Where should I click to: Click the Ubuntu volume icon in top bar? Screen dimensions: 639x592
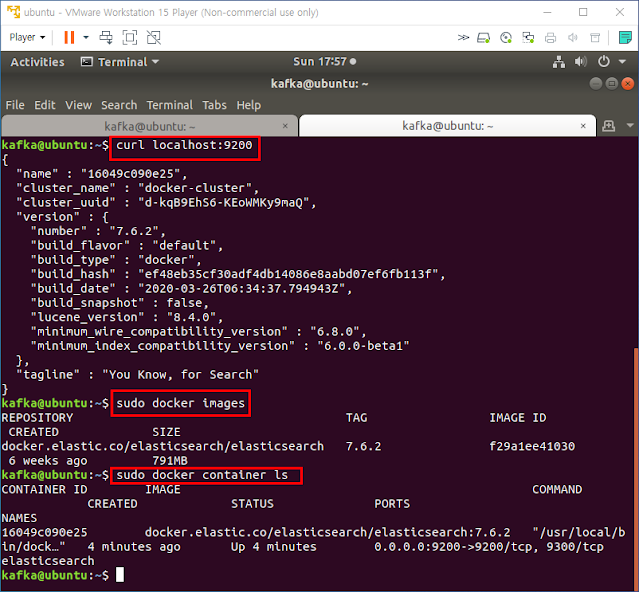[x=581, y=62]
